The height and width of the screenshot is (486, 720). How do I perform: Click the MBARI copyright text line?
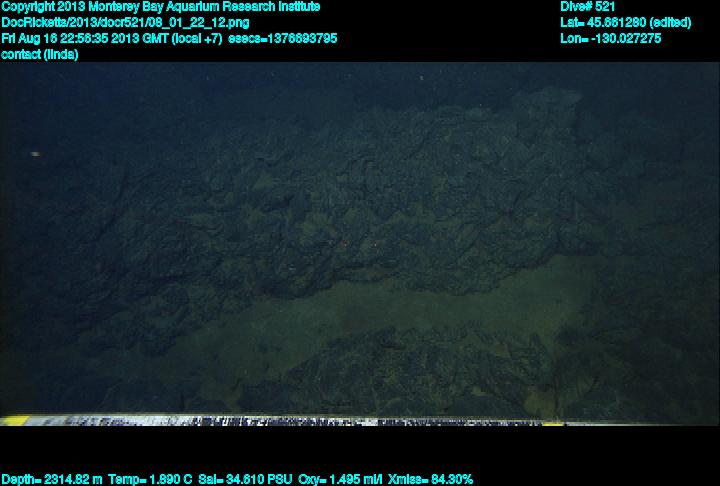[x=160, y=6]
